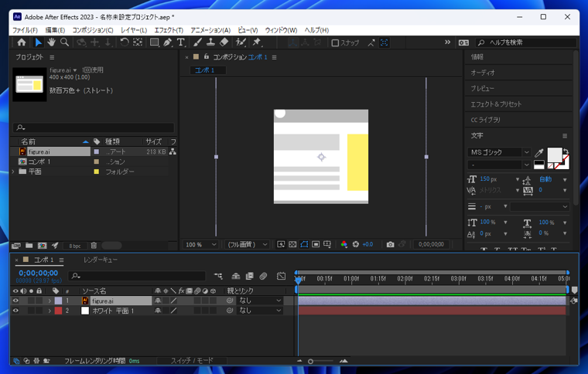Take a snapshot with the camera icon
Image resolution: width=588 pixels, height=374 pixels.
pos(390,244)
